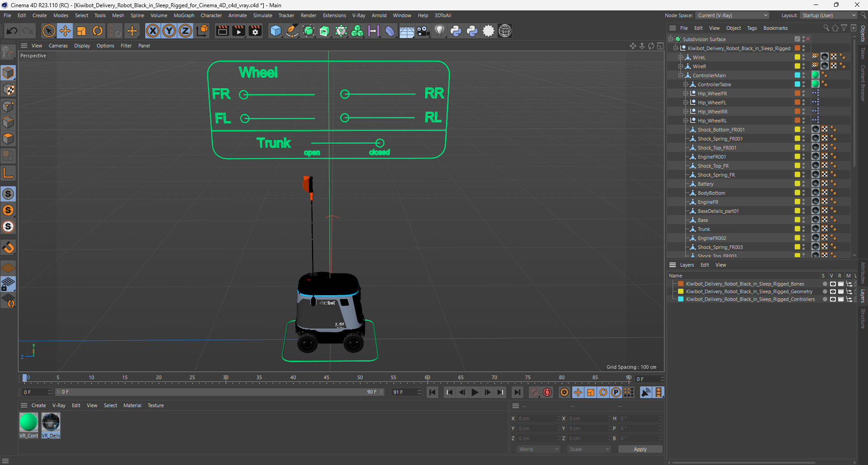
Task: Open the vertical Takes tab
Action: click(863, 53)
